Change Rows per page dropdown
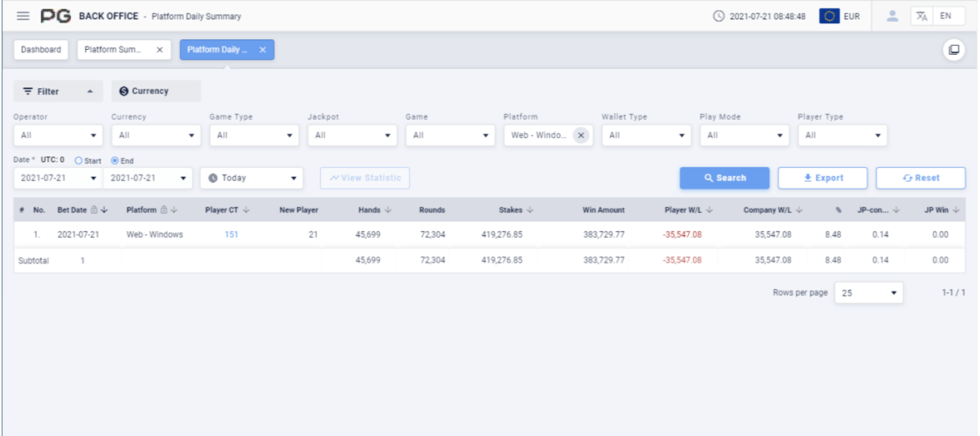Image resolution: width=980 pixels, height=436 pixels. [869, 293]
